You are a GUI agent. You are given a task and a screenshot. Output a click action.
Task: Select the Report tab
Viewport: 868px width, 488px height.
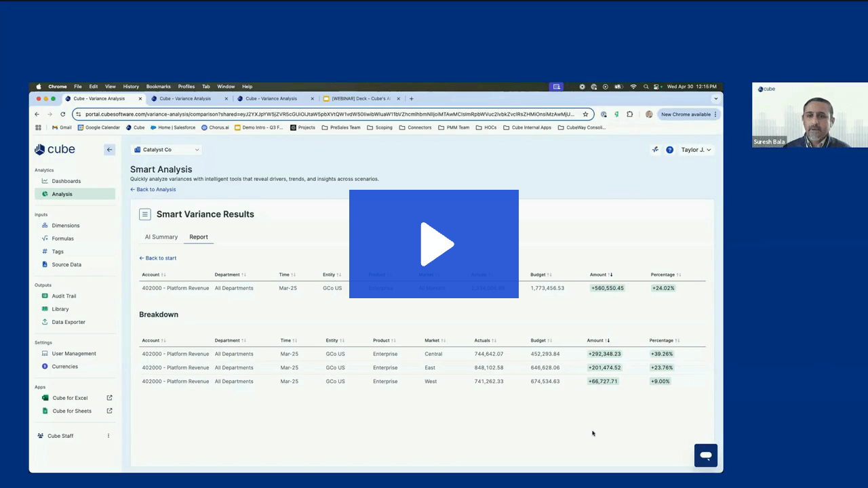click(x=199, y=237)
